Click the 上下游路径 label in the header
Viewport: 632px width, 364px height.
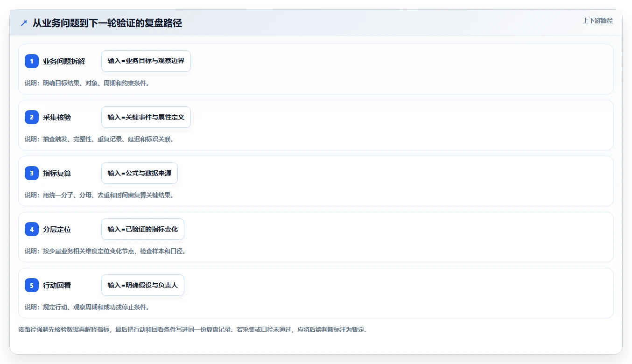coord(597,21)
